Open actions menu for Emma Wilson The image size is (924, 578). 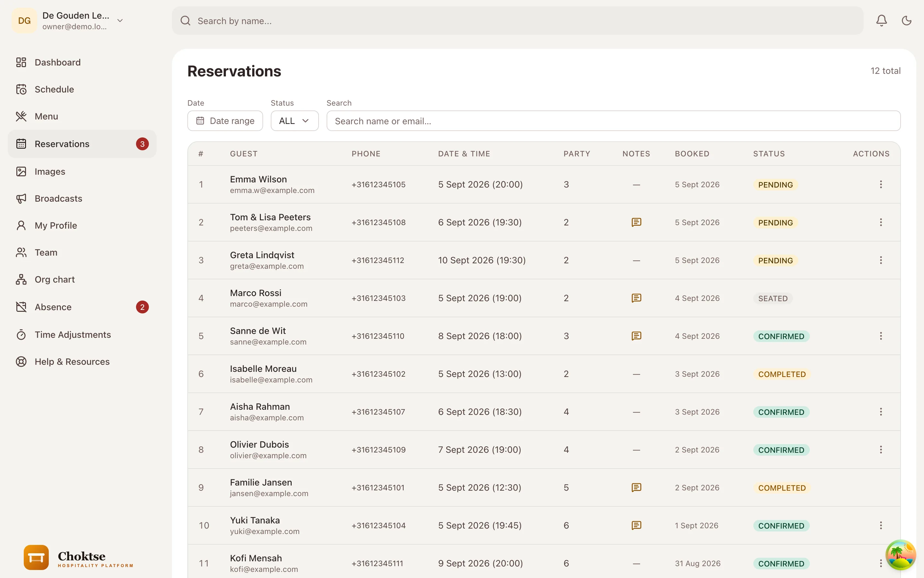(x=880, y=184)
